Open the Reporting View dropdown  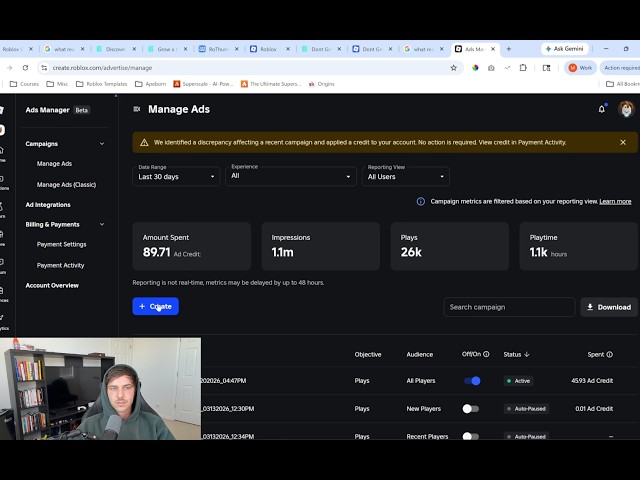pyautogui.click(x=406, y=176)
